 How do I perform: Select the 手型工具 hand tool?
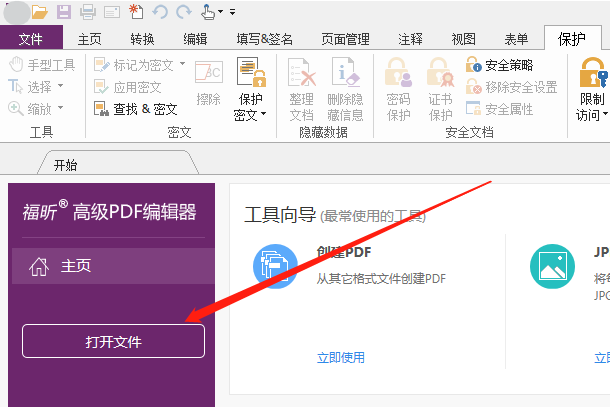click(42, 65)
